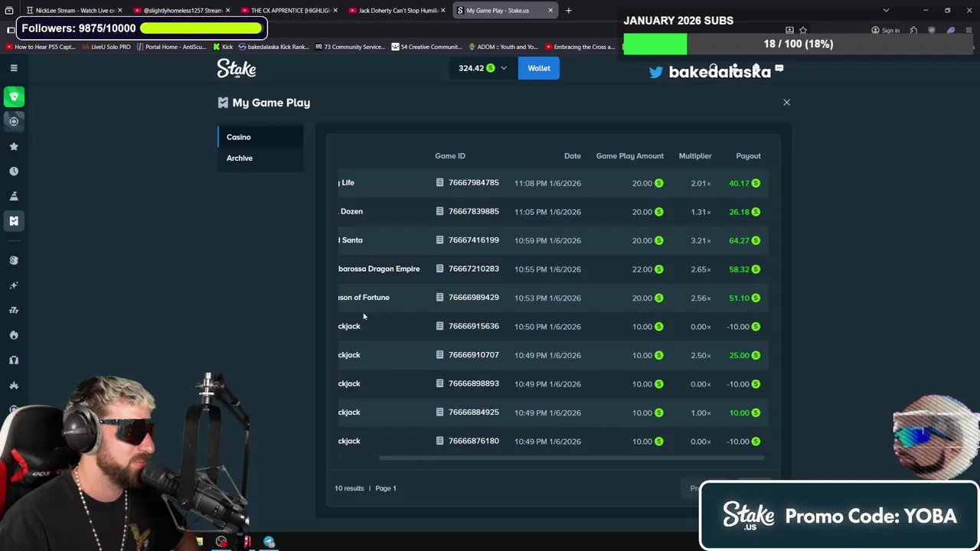Close the My Game Play browser tab
The width and height of the screenshot is (980, 551).
click(550, 11)
